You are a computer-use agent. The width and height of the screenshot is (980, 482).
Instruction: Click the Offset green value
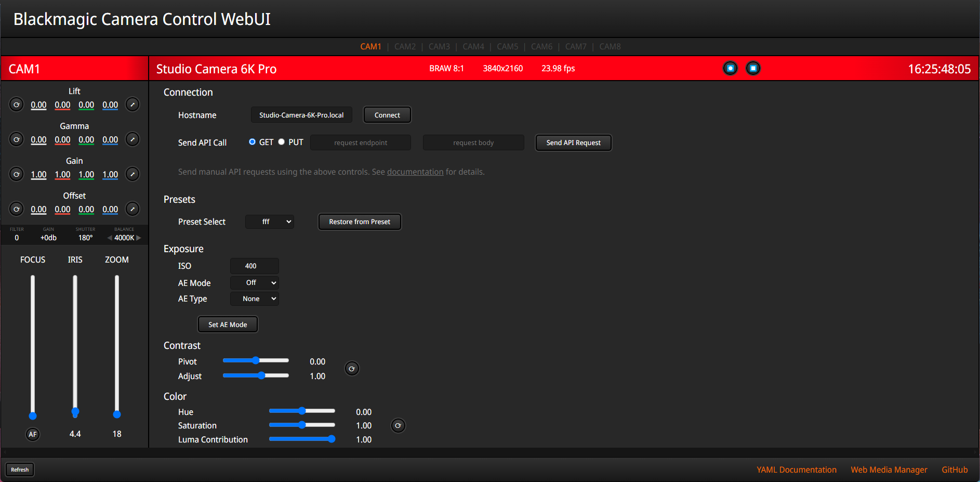tap(86, 210)
